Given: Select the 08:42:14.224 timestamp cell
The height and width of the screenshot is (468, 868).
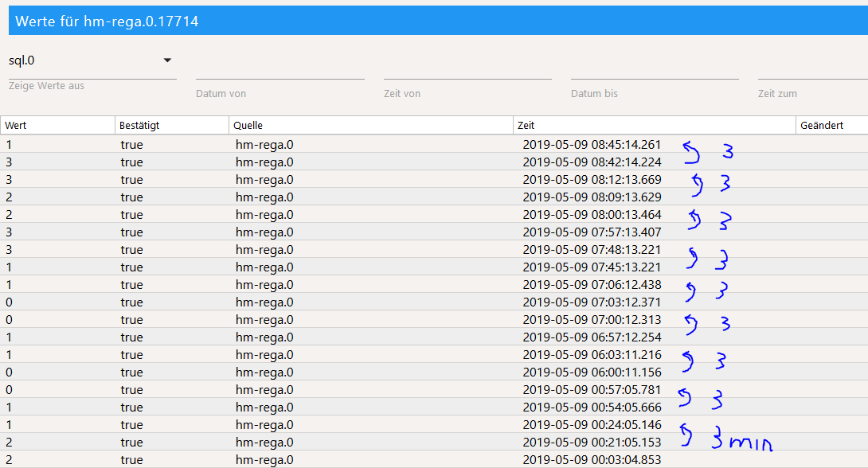Looking at the screenshot, I should pos(592,162).
